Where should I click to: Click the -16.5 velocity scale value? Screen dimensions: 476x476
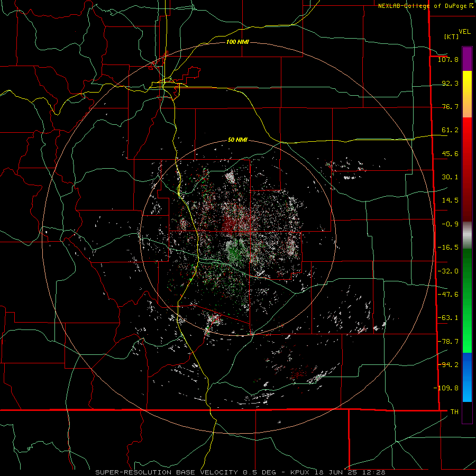448,248
